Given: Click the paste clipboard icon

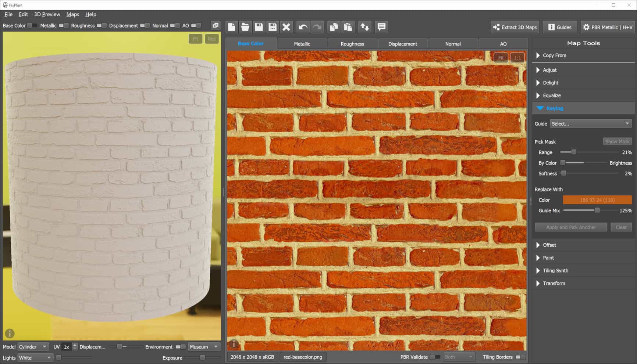Looking at the screenshot, I should tap(348, 27).
